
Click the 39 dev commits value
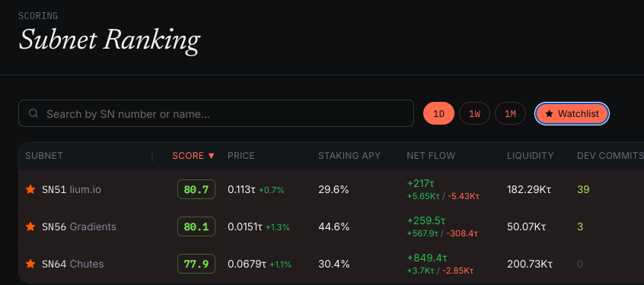(x=583, y=189)
